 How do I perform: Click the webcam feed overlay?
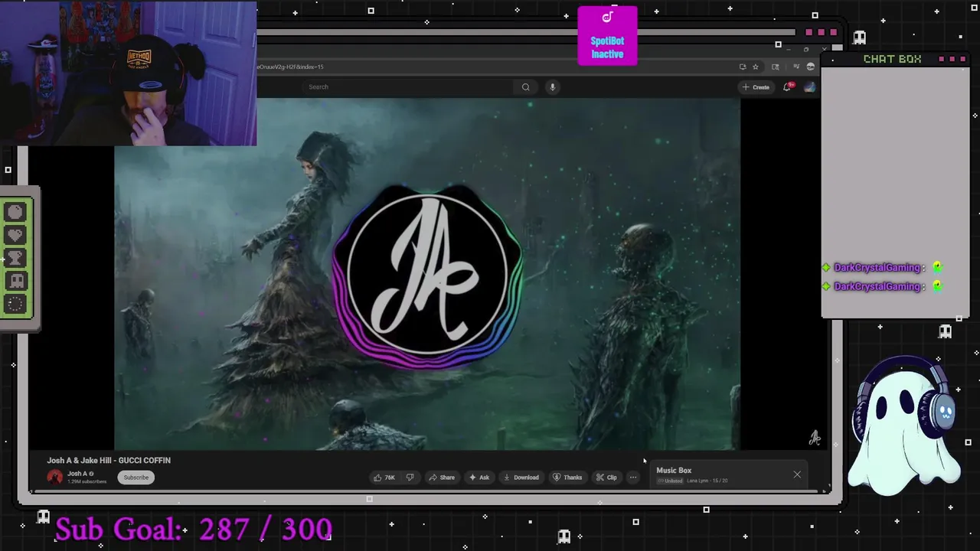click(128, 73)
